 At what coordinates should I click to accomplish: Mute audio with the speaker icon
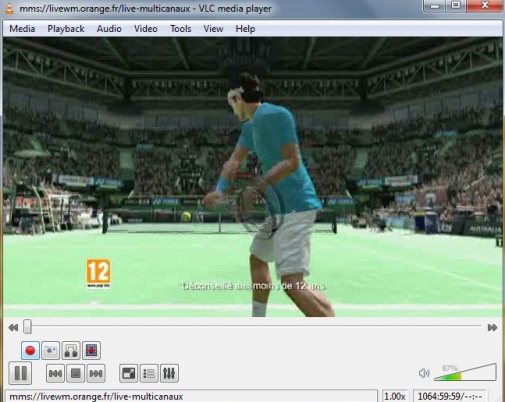424,373
